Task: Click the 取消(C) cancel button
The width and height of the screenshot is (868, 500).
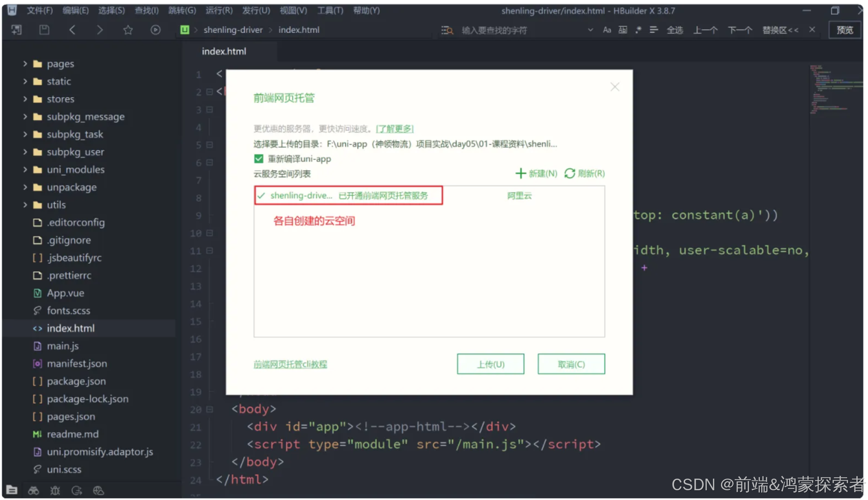Action: (571, 364)
